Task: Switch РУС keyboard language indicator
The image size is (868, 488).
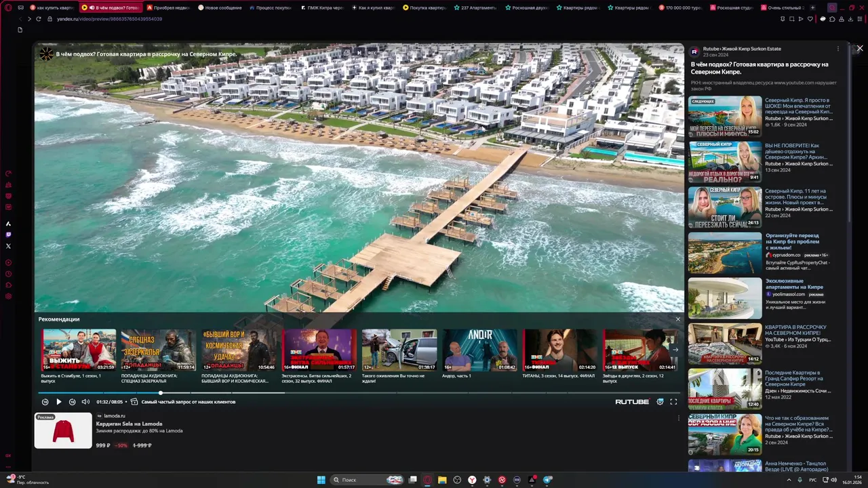Action: click(x=813, y=480)
